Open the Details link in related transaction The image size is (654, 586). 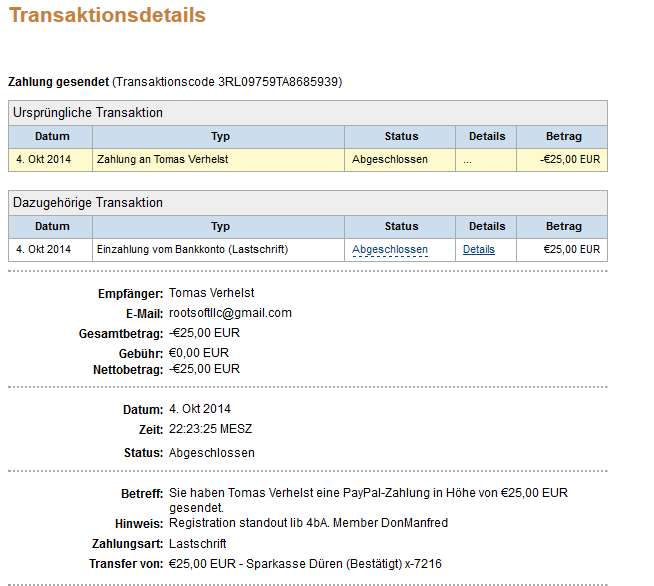478,249
